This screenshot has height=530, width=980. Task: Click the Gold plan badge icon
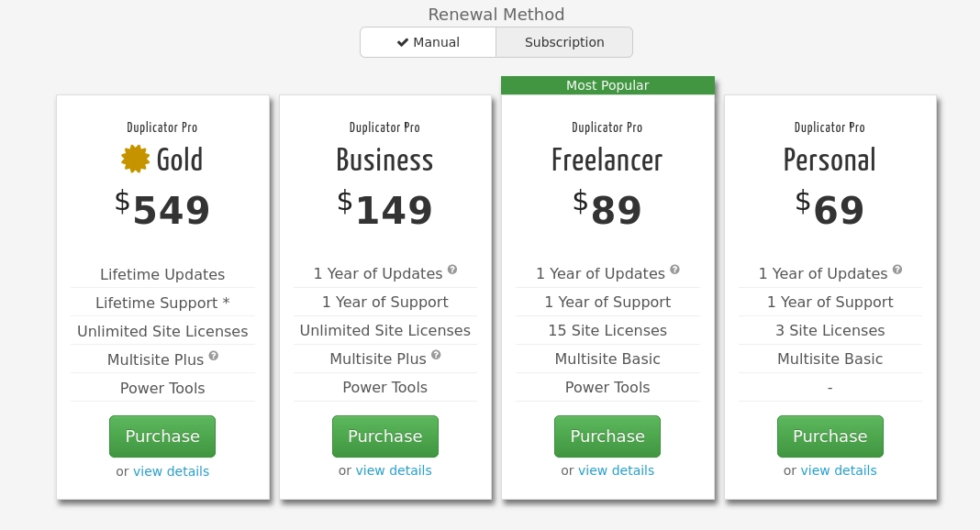(x=136, y=159)
